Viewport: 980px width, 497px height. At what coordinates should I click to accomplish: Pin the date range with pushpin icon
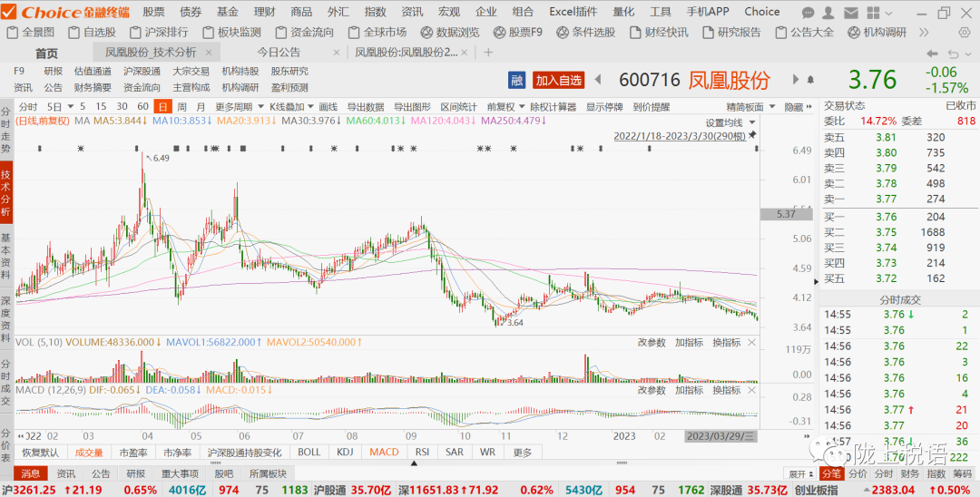(752, 135)
